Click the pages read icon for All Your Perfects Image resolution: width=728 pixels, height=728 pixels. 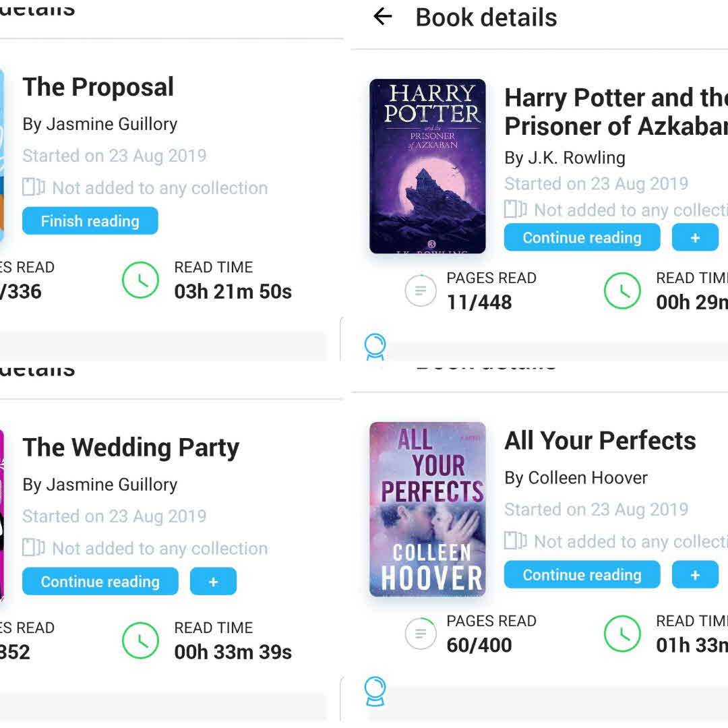point(421,634)
